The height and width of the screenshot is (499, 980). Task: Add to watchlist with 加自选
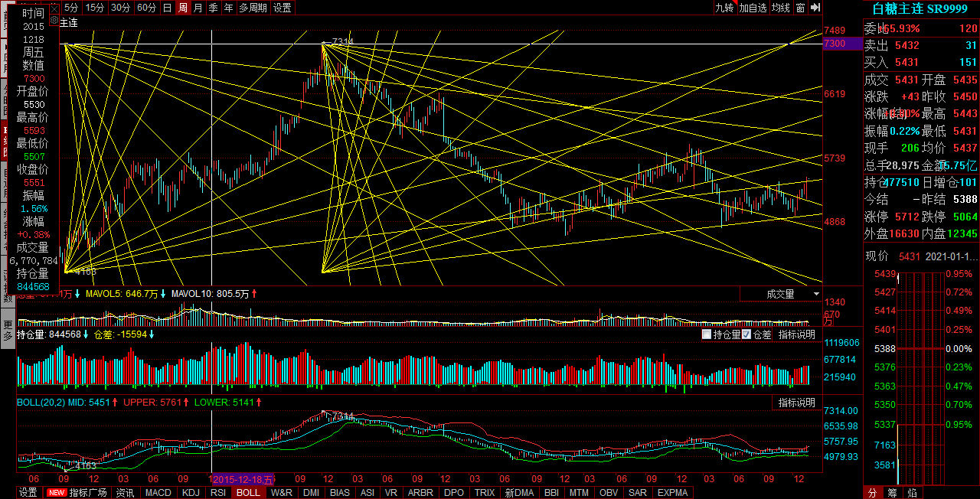point(753,8)
